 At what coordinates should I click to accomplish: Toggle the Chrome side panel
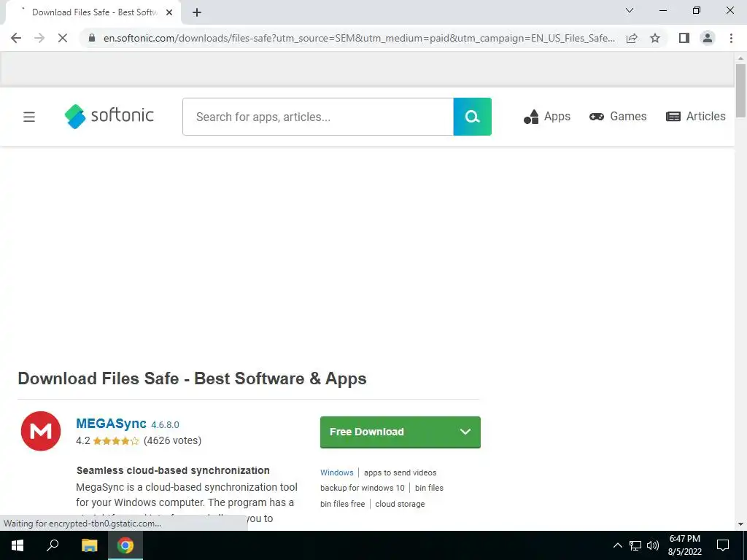(684, 38)
